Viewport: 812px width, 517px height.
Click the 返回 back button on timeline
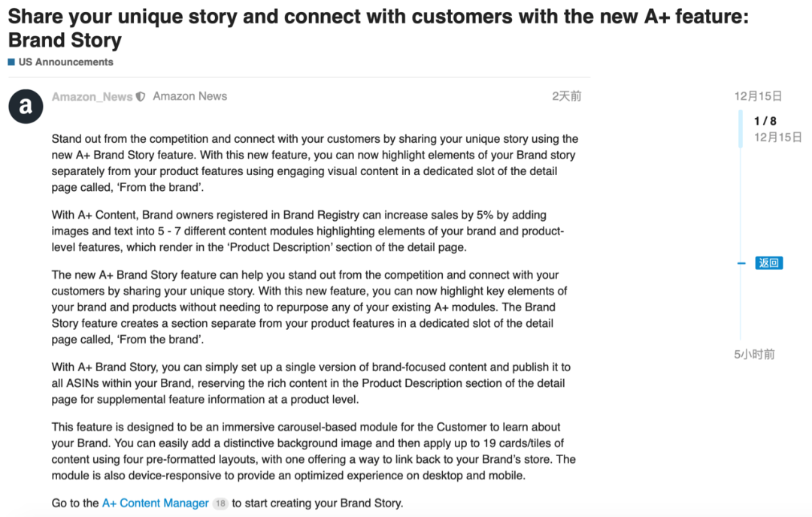click(x=768, y=263)
